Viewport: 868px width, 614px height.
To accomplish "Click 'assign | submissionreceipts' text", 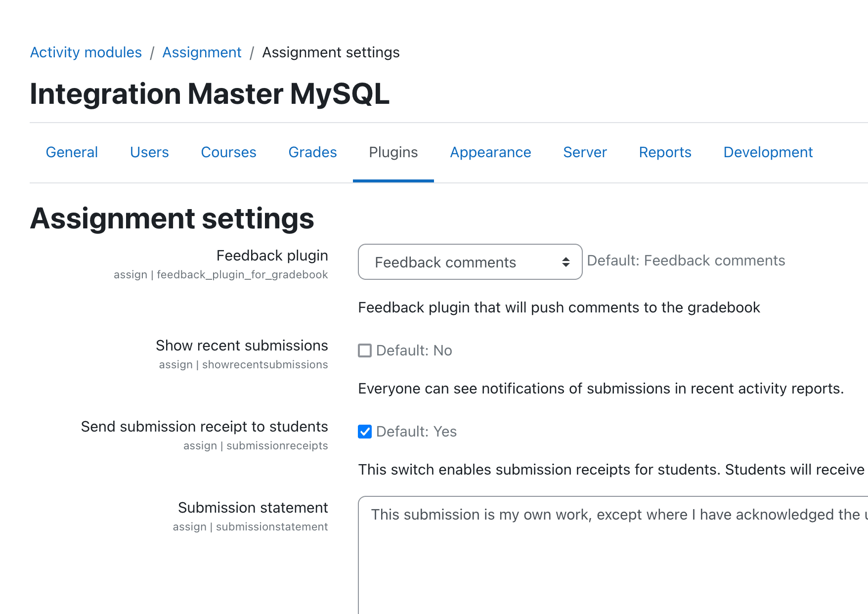I will pos(256,445).
